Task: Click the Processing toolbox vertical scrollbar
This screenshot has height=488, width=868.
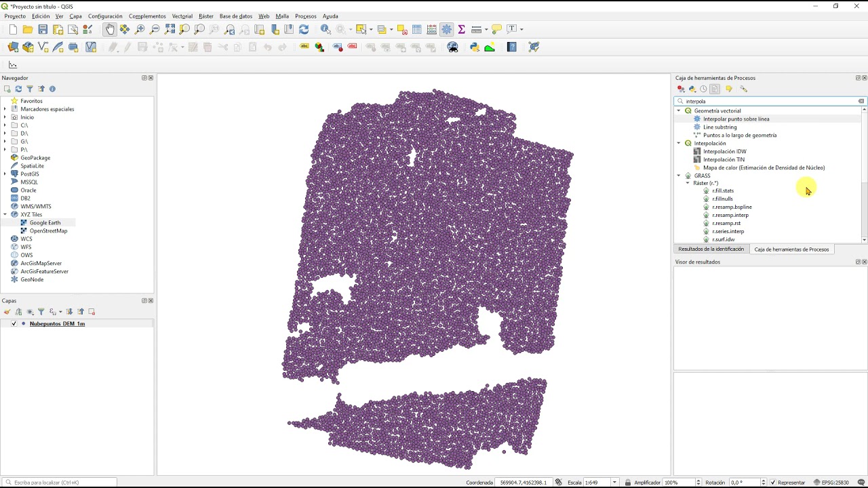Action: 864,174
